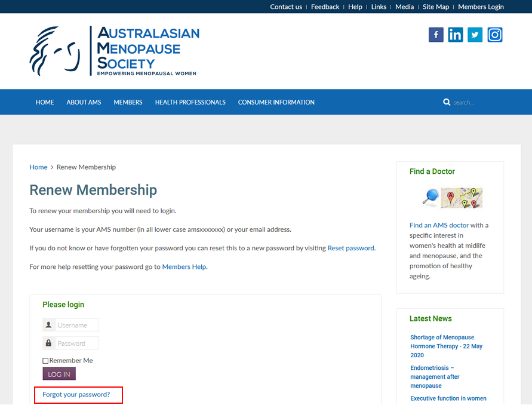Screen dimensions: 532x405
Task: Open the MEMBERS menu
Action: pyautogui.click(x=128, y=102)
